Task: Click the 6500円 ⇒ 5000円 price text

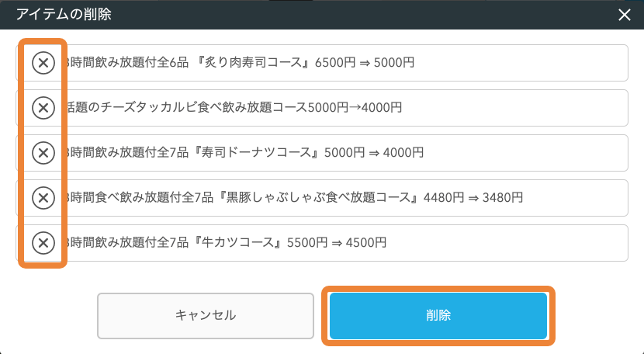Action: (x=365, y=63)
